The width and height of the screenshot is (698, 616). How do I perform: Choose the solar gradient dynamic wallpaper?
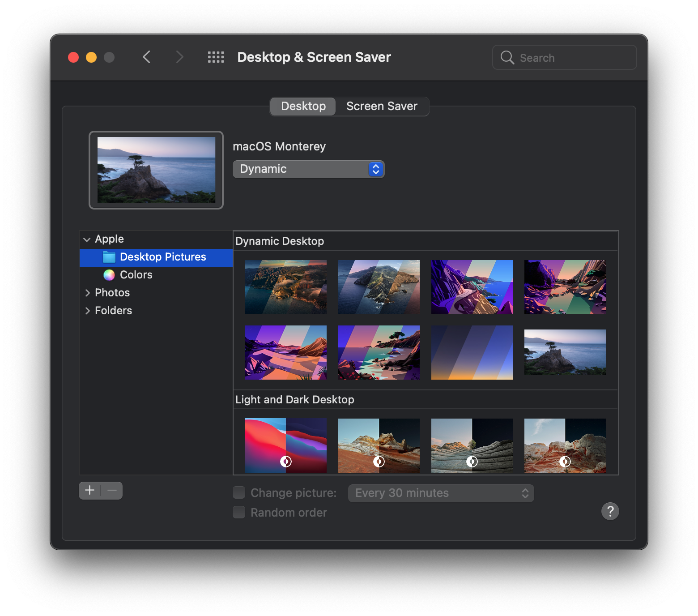pos(472,352)
